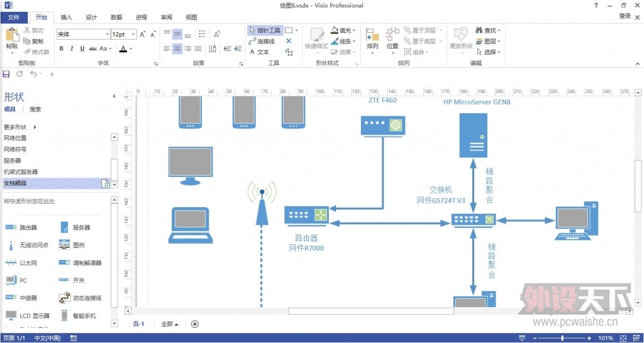Click the Presentation Mode status bar icon

(x=522, y=338)
